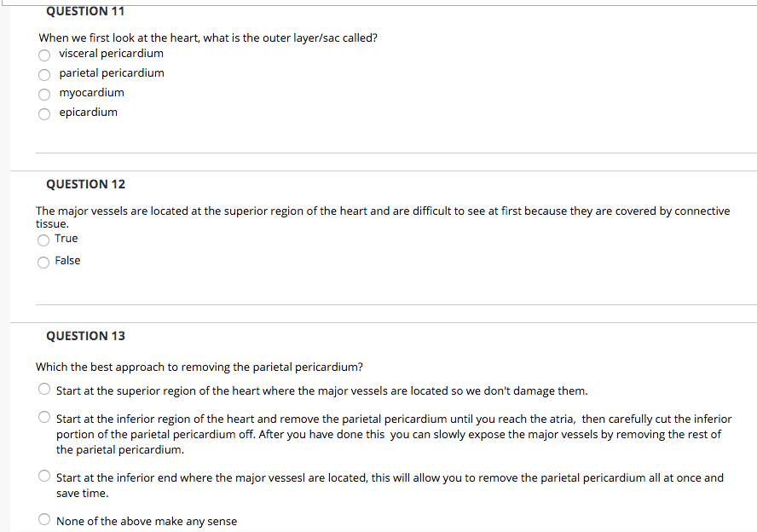Click the "False" text label
This screenshot has width=757, height=532.
pyautogui.click(x=66, y=260)
